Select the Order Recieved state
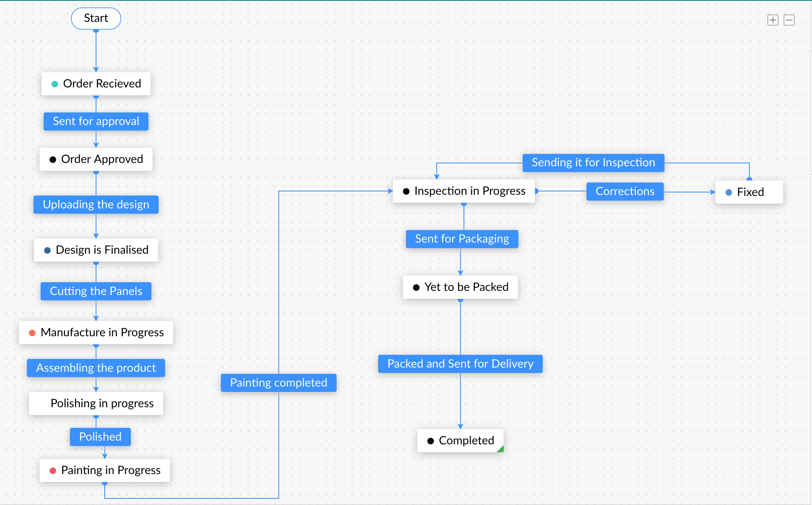The image size is (812, 505). click(x=96, y=84)
